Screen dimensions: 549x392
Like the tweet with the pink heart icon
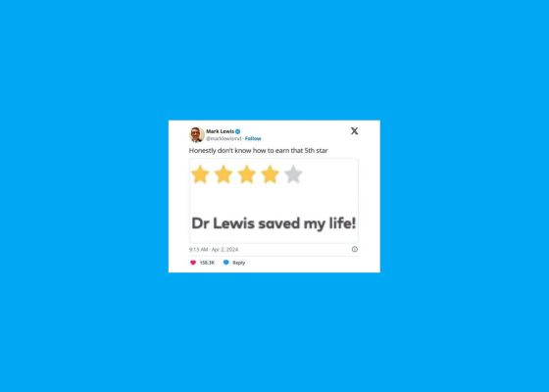[193, 263]
